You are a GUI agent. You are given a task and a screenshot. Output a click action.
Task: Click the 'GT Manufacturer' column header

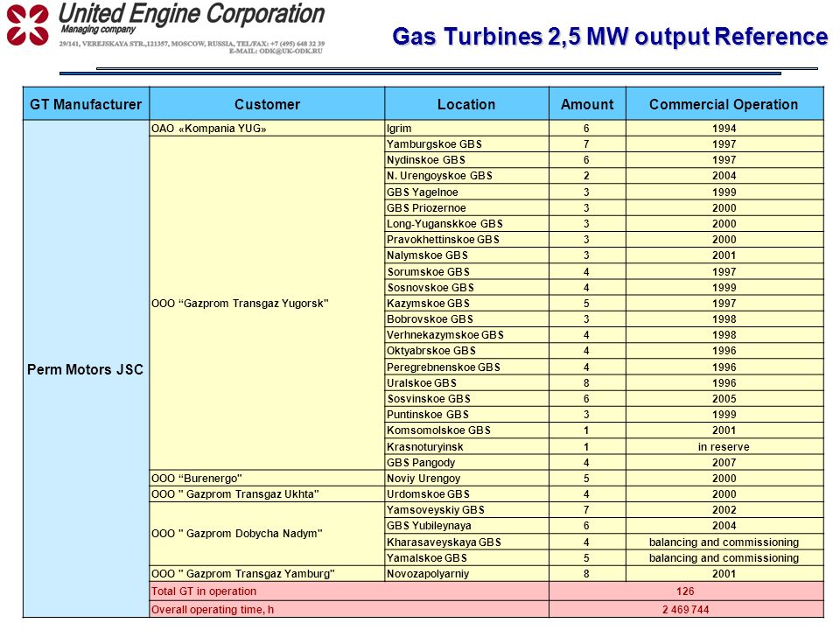click(x=86, y=104)
